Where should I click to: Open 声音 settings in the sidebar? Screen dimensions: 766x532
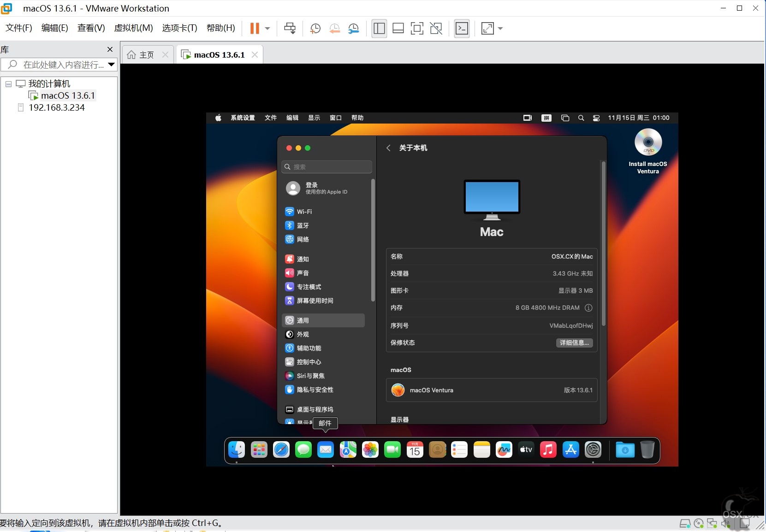(323, 273)
